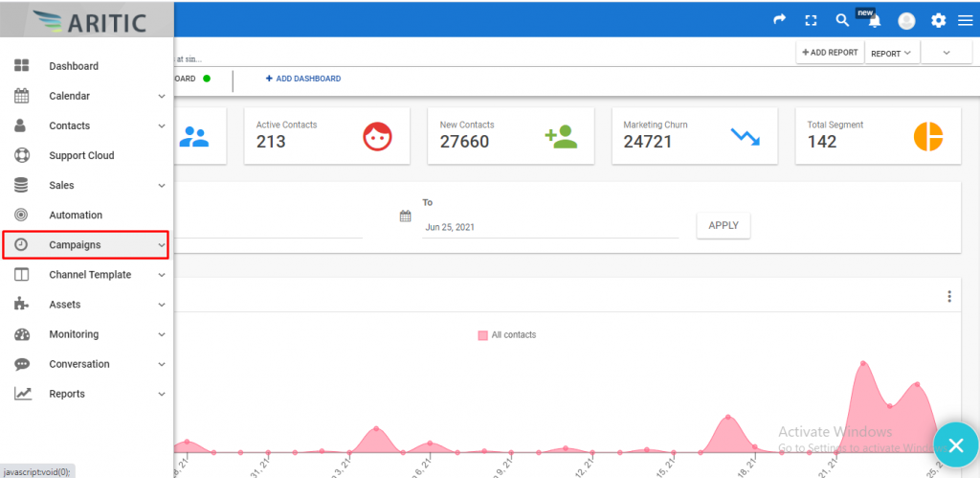Click the Conversation speech bubble icon
Screen dimensions: 980x478
(x=22, y=364)
